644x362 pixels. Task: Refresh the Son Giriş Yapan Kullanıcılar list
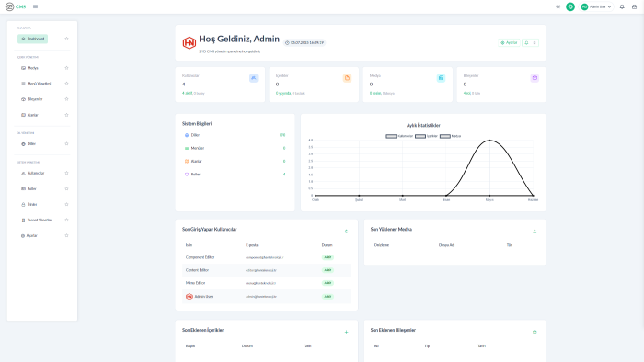(x=346, y=232)
